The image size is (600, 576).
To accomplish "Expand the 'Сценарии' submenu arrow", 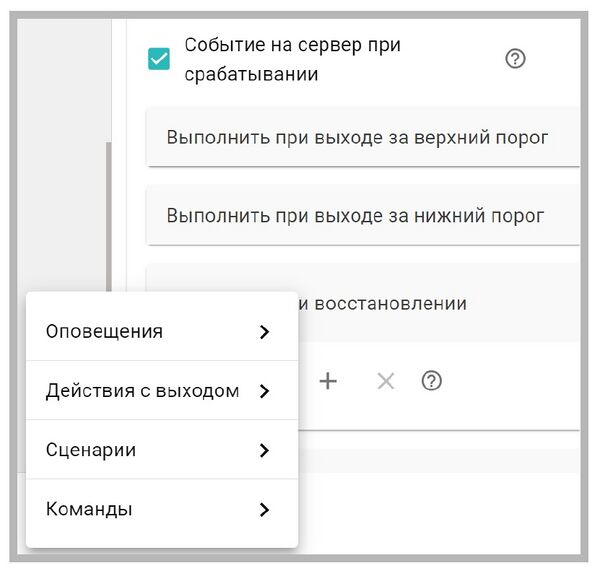I will pos(264,450).
